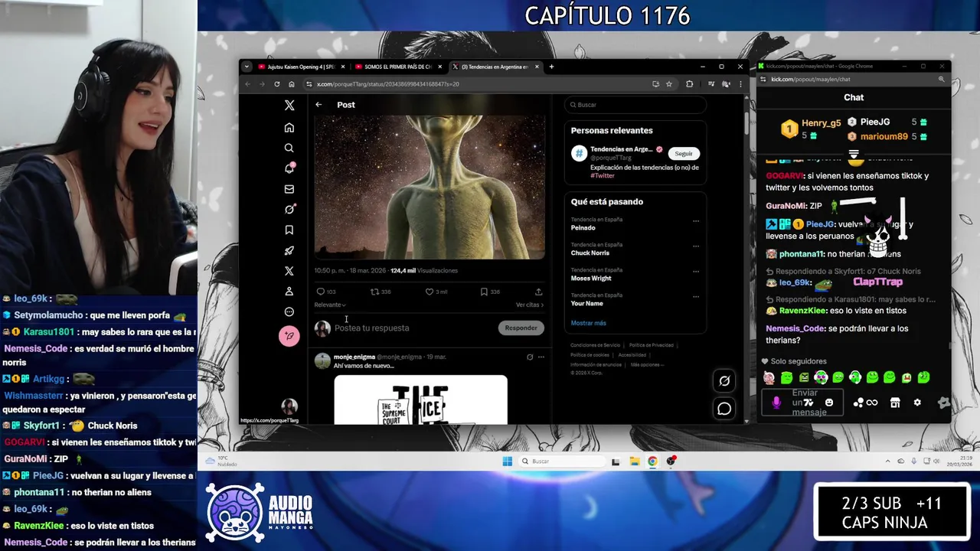Click the purple microphone icon in Kick chat
Viewport: 980px width, 551px height.
point(776,403)
